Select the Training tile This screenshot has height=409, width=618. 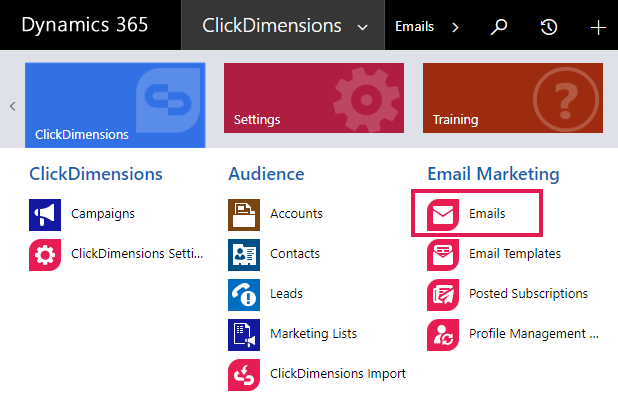pyautogui.click(x=513, y=98)
